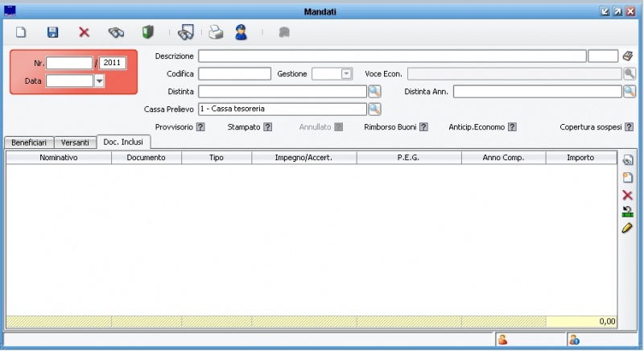Open the Data date dropdown arrow
The height and width of the screenshot is (351, 644).
[100, 81]
